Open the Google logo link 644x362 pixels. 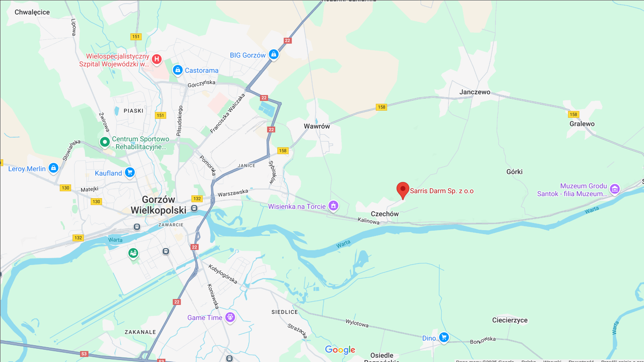point(340,350)
